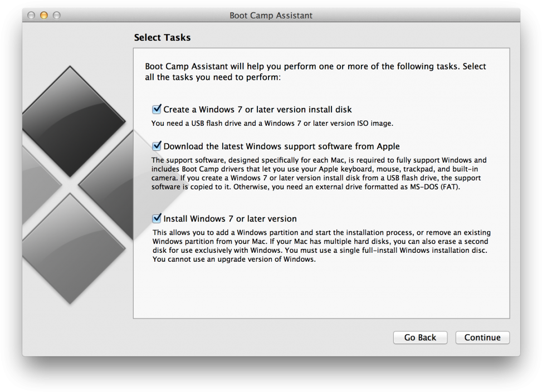Click the Select Tasks heading

click(162, 37)
